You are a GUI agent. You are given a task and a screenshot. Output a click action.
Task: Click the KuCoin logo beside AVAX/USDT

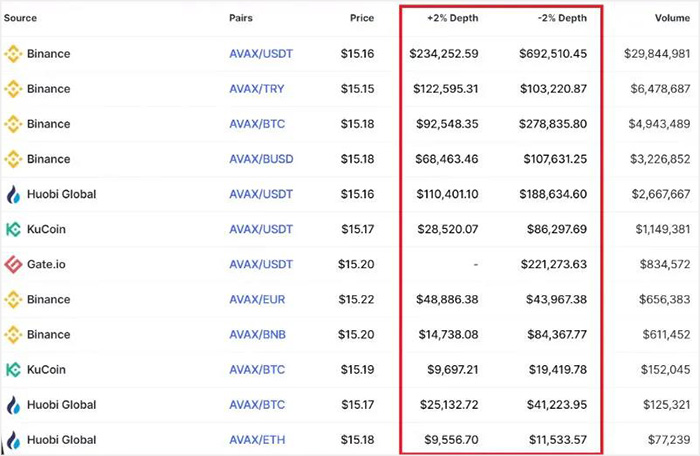[13, 229]
